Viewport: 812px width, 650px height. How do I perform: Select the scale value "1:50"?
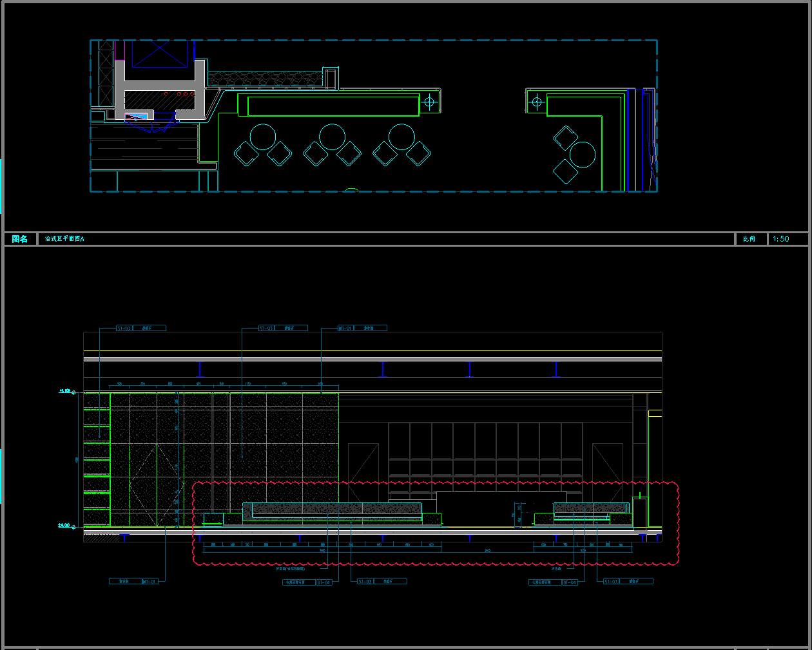click(x=780, y=239)
